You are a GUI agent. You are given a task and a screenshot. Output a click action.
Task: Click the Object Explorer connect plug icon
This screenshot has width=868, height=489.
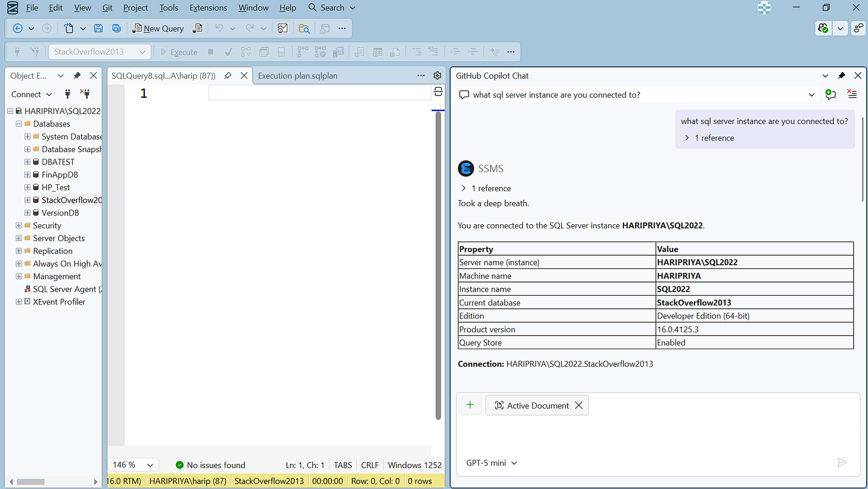67,94
